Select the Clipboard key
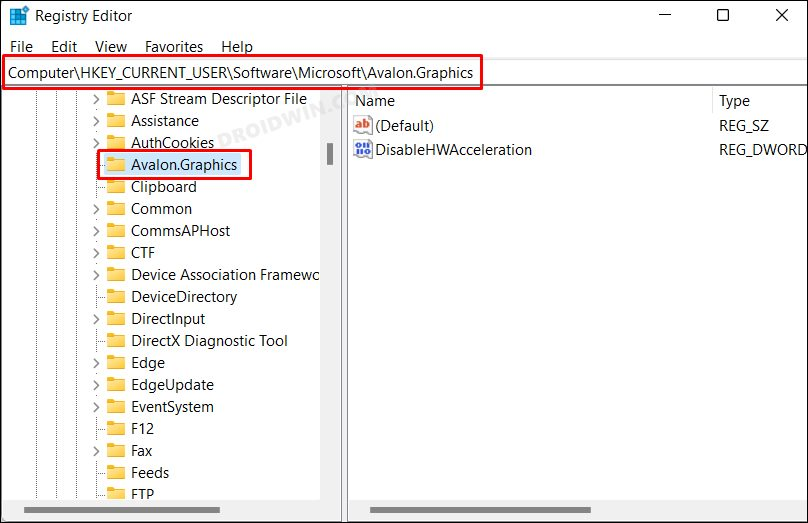 point(164,187)
